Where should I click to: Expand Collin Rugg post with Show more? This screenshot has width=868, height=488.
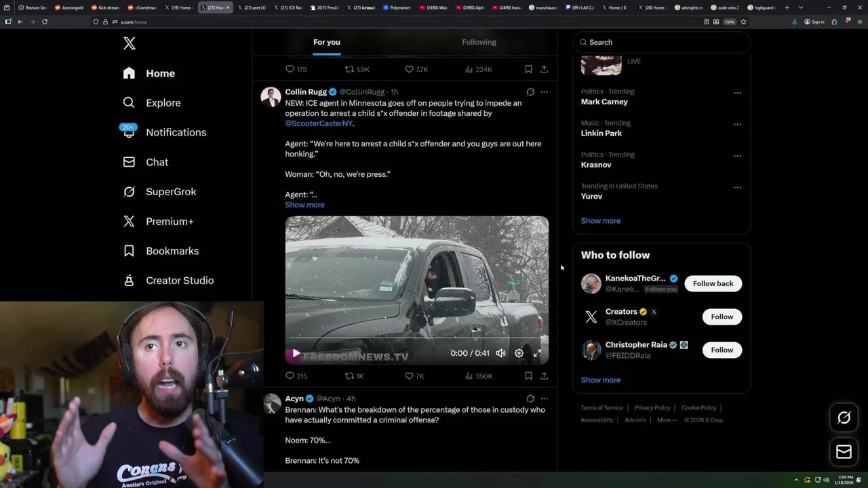pos(304,205)
